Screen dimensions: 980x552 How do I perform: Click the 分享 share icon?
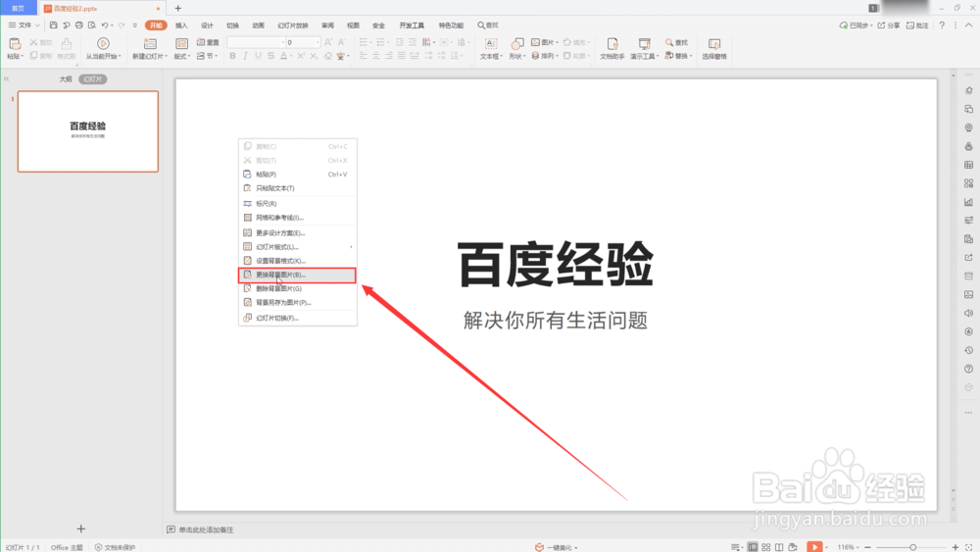(x=881, y=25)
